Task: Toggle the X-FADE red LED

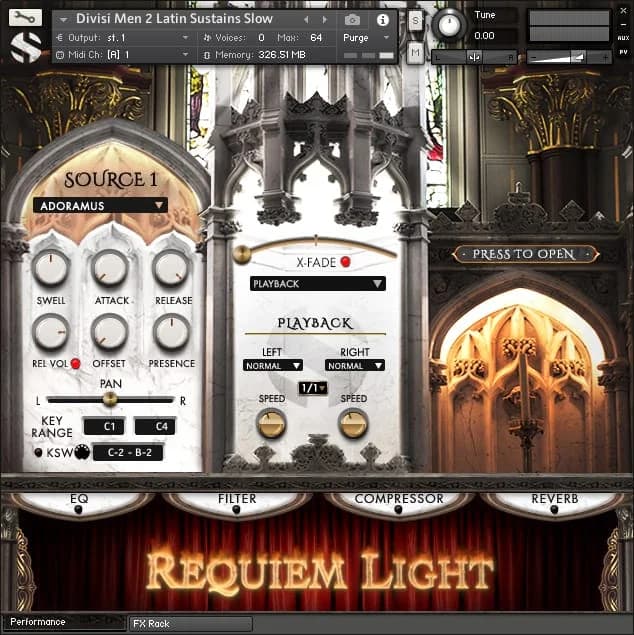Action: point(345,262)
